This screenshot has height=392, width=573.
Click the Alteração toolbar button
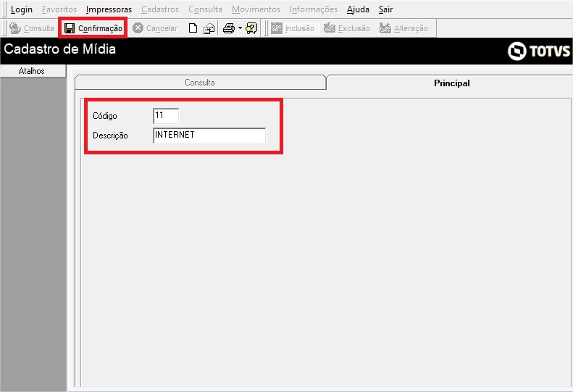coord(403,28)
